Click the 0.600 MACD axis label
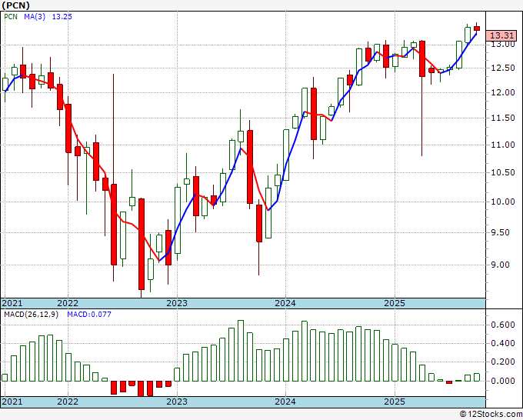 (x=503, y=325)
